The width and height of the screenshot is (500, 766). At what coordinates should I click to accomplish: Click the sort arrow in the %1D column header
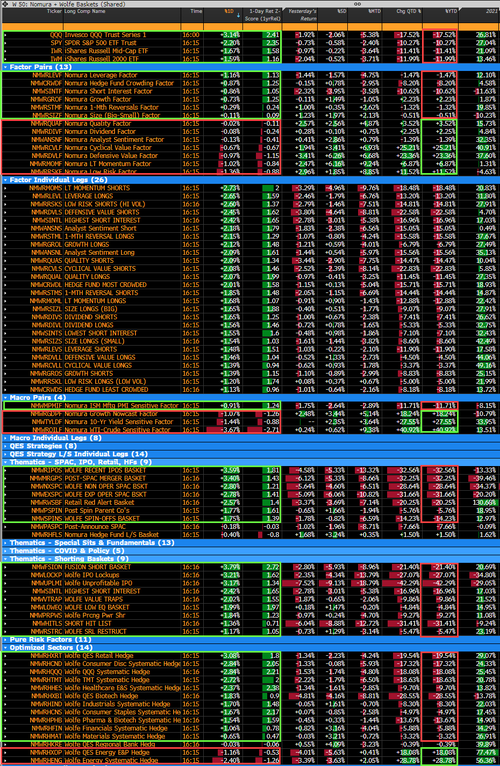[x=238, y=15]
